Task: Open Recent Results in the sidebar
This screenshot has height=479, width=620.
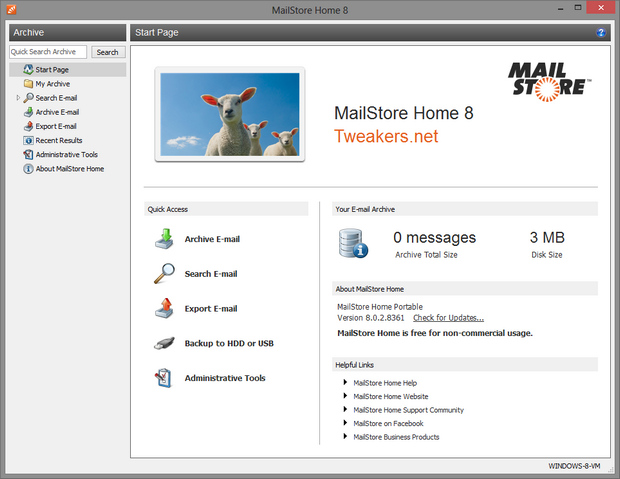Action: 59,140
